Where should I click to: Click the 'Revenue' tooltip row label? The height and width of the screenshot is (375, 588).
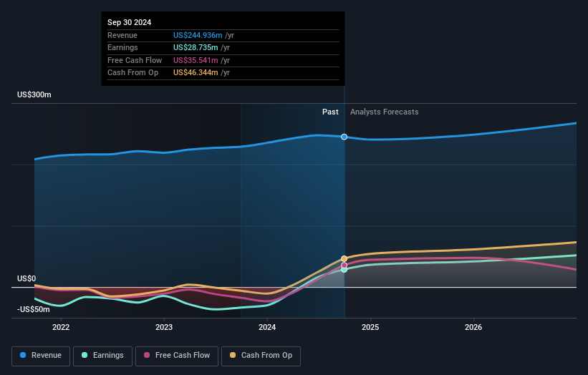coord(122,35)
